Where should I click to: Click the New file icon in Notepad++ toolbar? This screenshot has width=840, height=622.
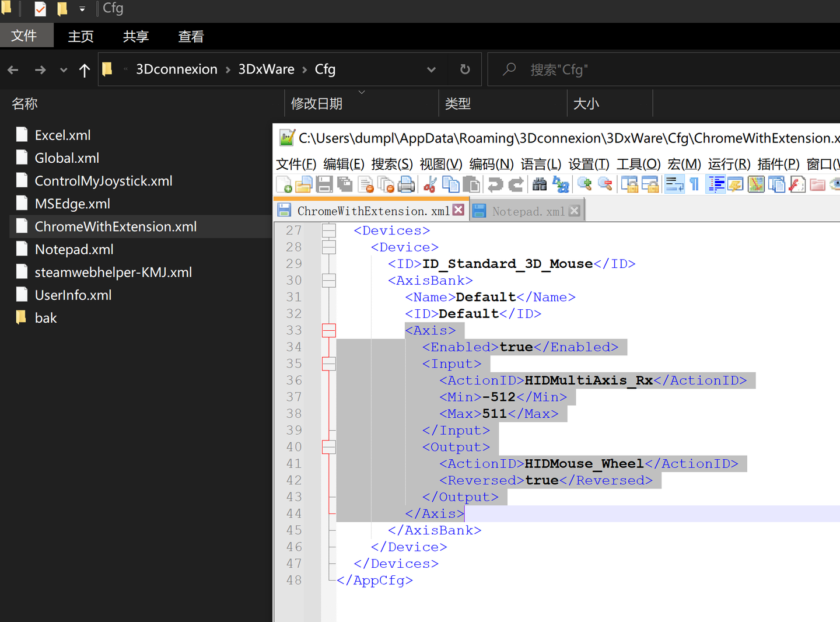tap(284, 185)
